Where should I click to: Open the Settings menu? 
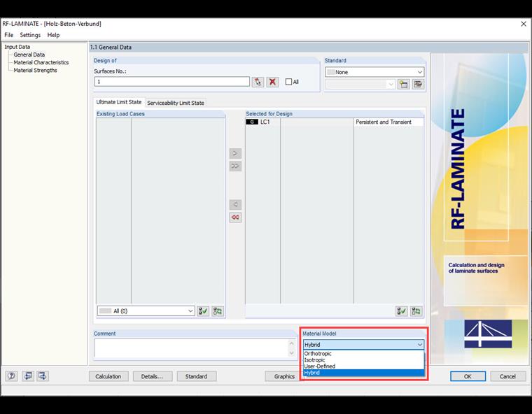(30, 35)
